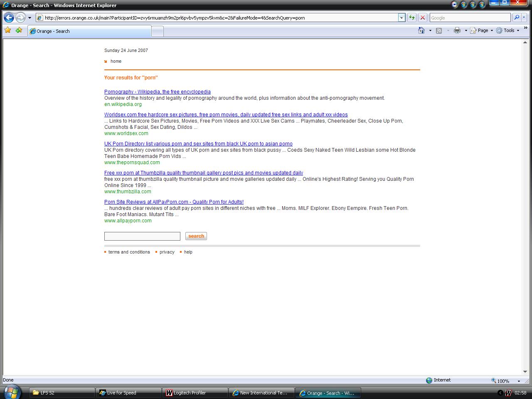This screenshot has height=399, width=532.
Task: Switch to "Logitech Profiler" in the taskbar
Action: pos(195,393)
